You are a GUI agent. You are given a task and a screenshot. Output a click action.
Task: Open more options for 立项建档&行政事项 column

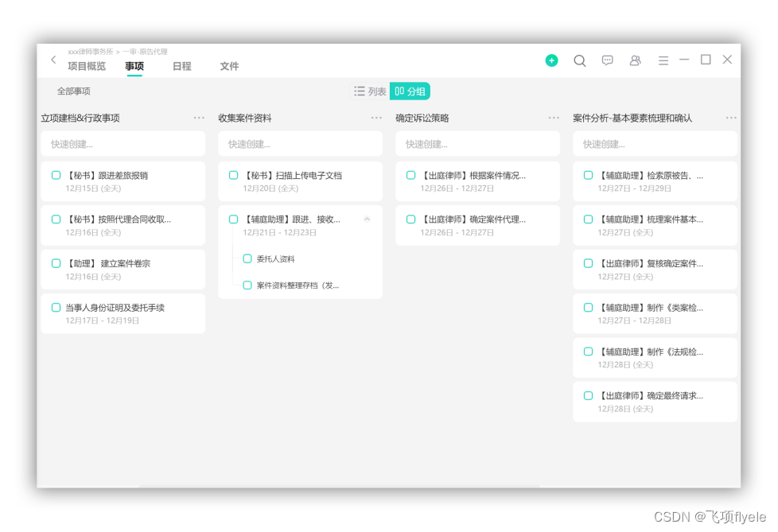(199, 118)
